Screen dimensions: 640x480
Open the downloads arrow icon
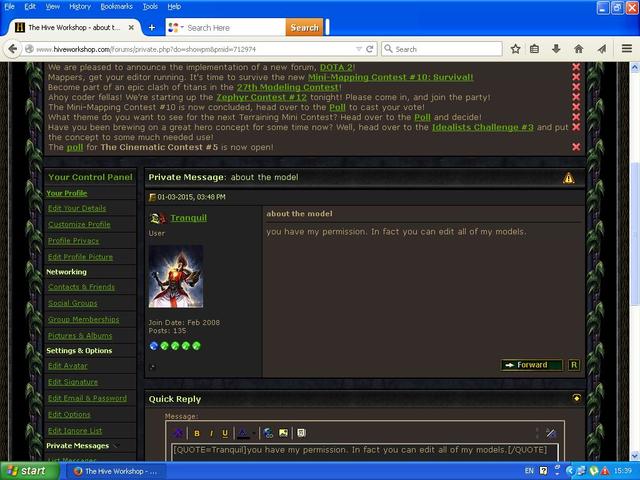click(556, 49)
